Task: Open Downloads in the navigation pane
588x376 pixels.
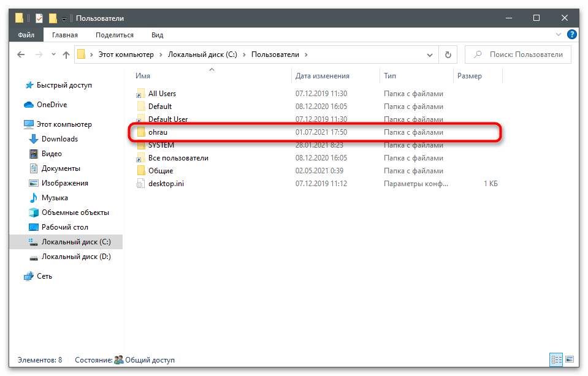Action: point(59,139)
